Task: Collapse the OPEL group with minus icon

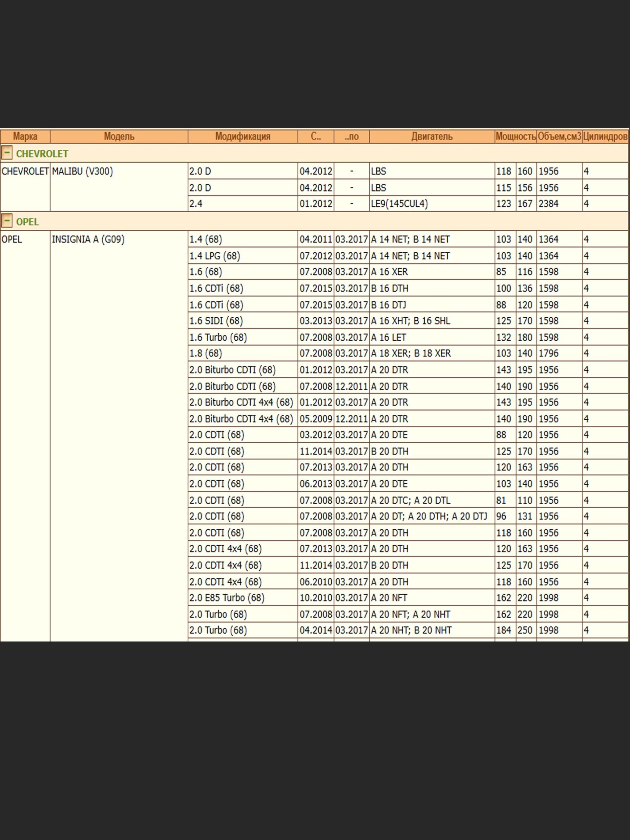Action: click(7, 220)
